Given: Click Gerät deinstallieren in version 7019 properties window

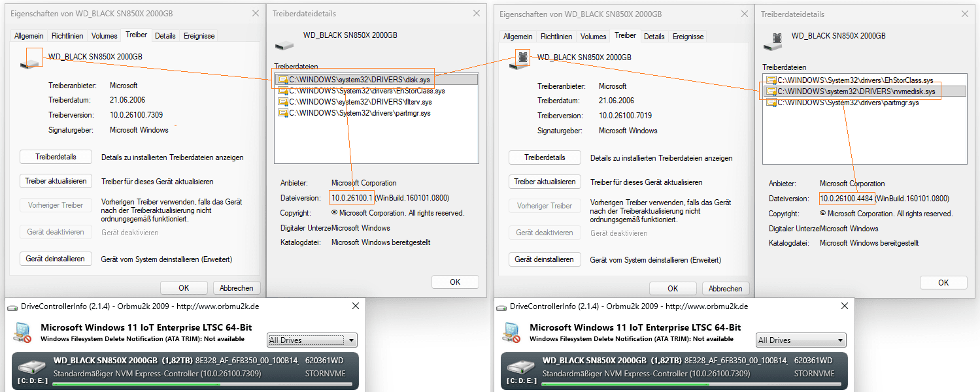Looking at the screenshot, I should (x=545, y=259).
